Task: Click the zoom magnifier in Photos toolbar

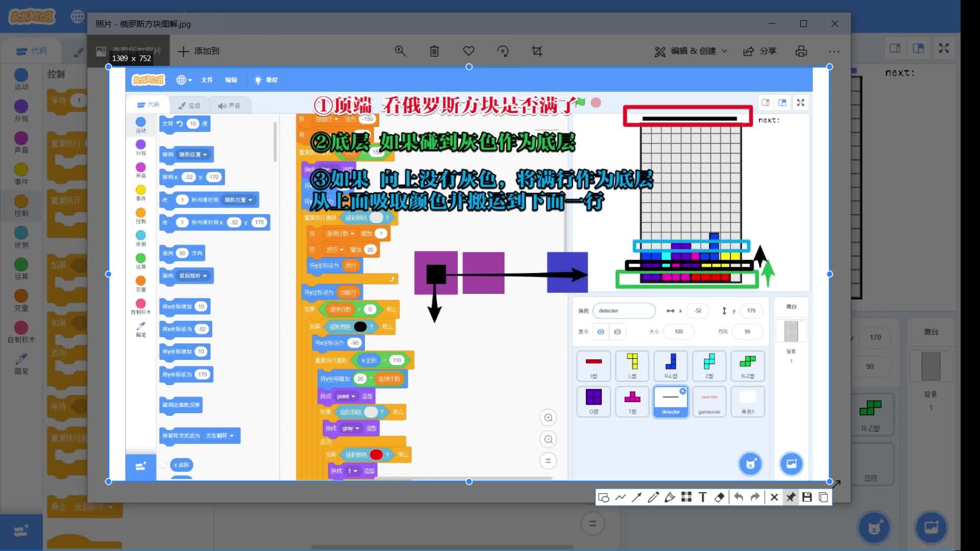Action: tap(400, 51)
